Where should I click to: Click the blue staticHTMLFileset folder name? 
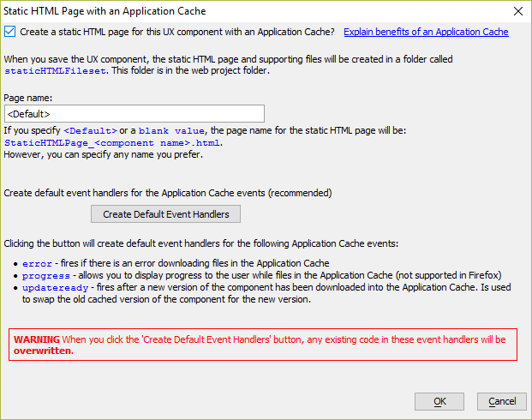(x=55, y=71)
